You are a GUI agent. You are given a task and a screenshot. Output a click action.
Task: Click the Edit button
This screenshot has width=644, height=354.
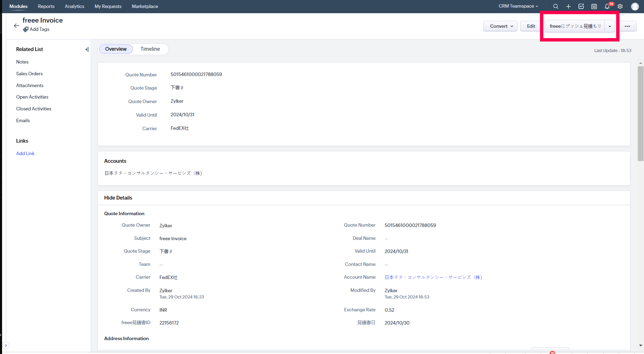click(x=531, y=26)
